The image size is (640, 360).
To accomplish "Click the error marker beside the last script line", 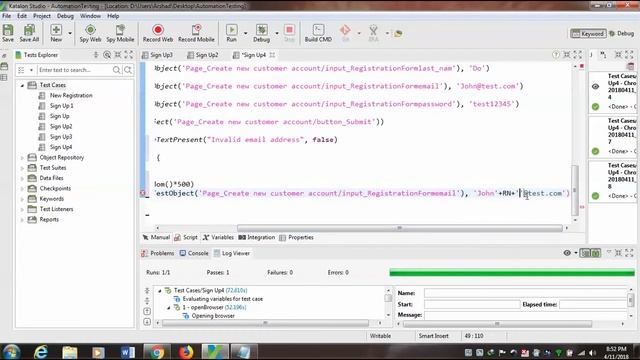I will coord(143,193).
